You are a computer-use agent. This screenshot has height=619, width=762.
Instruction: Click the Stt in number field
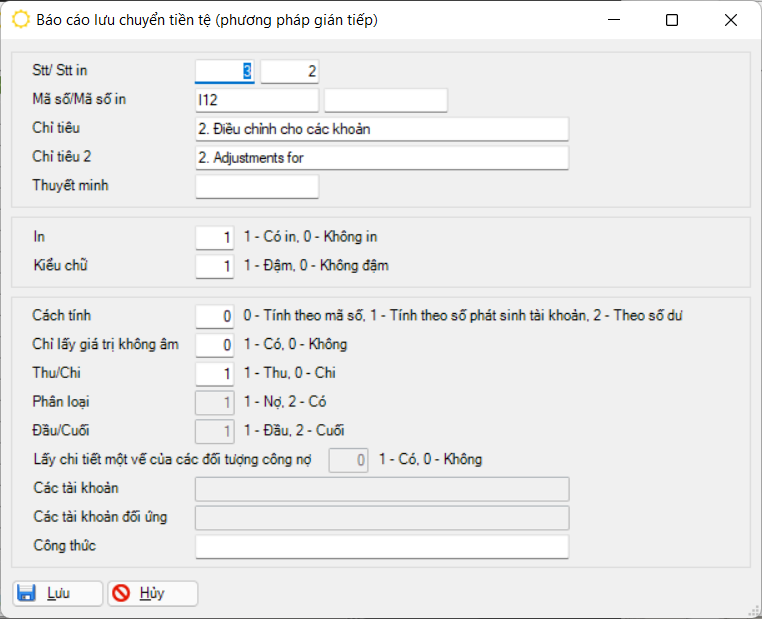pos(289,71)
